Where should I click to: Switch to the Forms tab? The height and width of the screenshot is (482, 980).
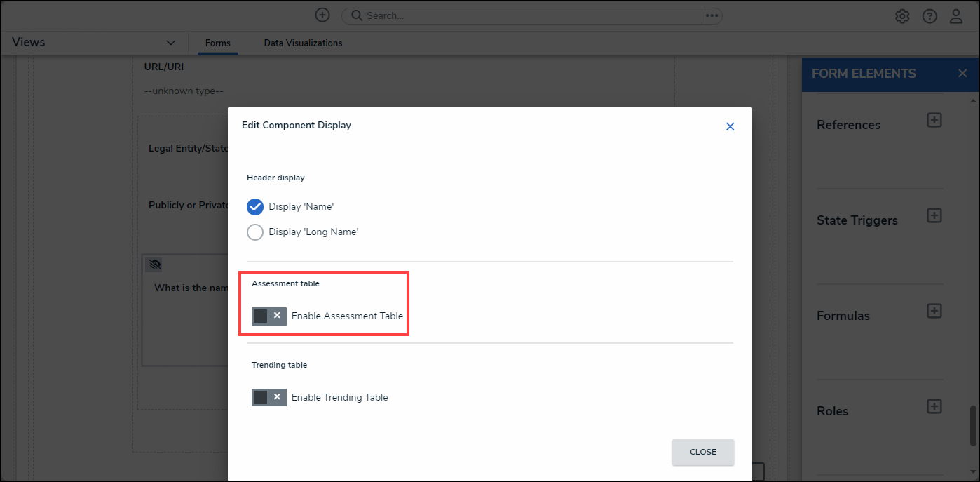(217, 43)
